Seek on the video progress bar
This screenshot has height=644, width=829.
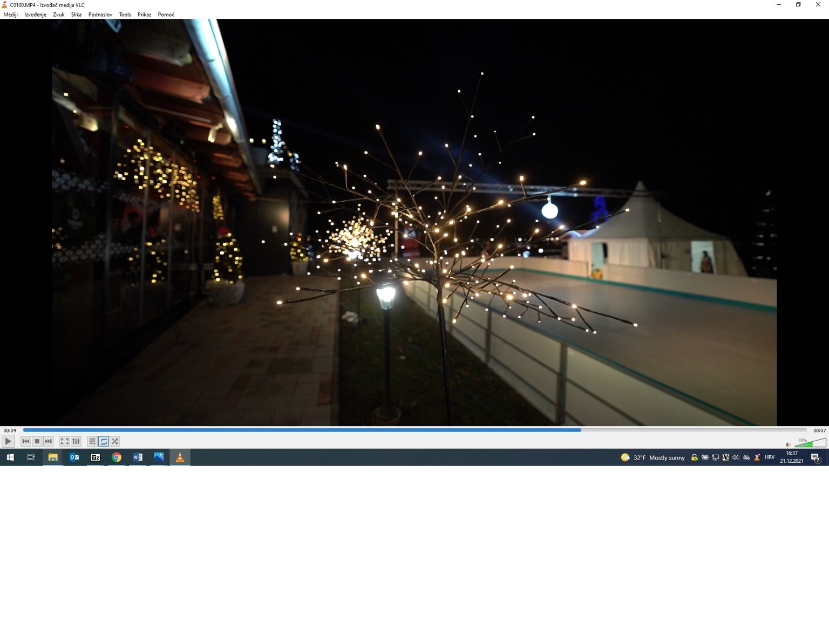[x=414, y=430]
